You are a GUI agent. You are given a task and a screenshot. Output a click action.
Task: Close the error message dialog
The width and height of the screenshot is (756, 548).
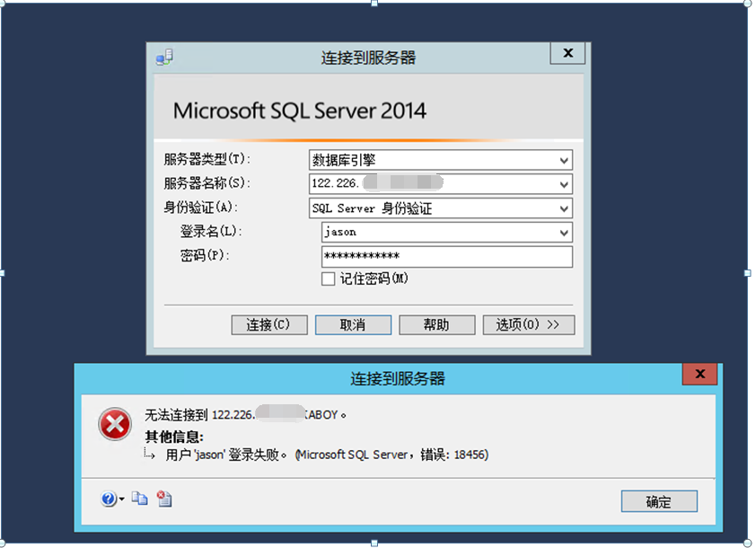point(700,374)
